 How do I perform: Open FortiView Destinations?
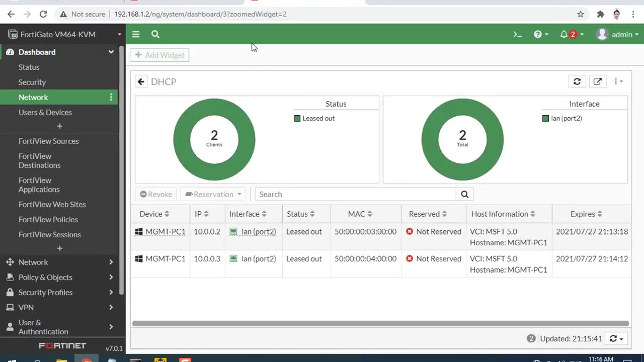pos(39,161)
